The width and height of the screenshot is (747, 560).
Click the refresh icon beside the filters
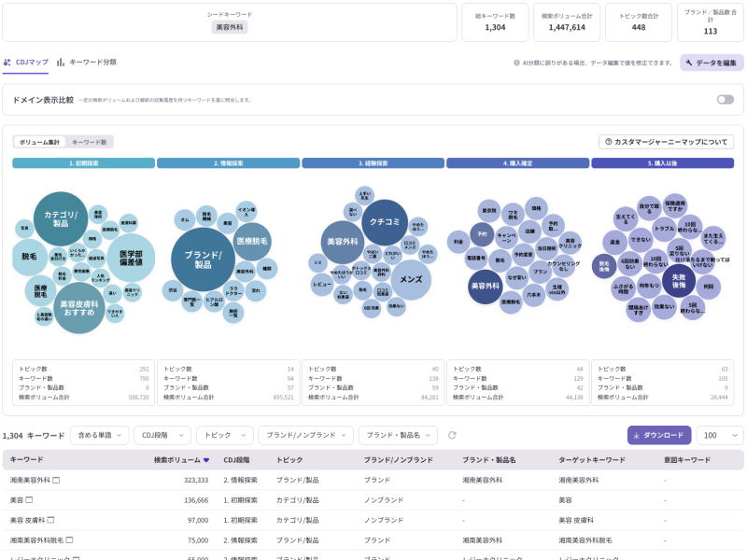(452, 435)
